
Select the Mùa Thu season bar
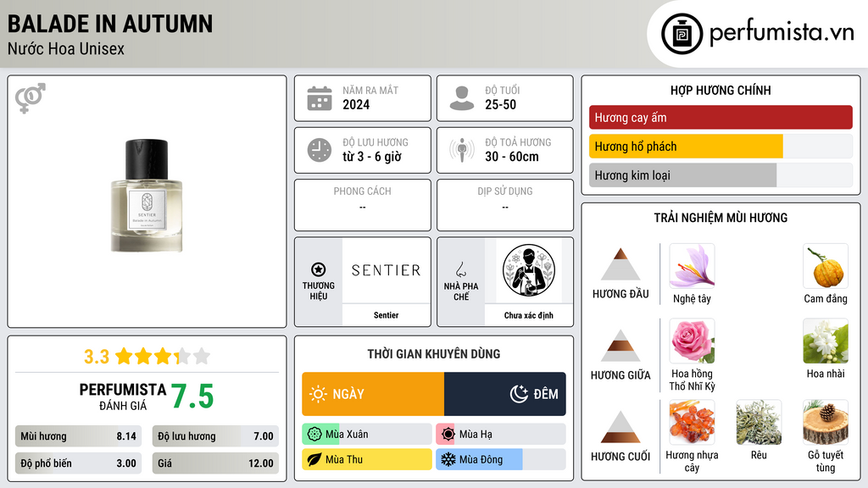[366, 459]
